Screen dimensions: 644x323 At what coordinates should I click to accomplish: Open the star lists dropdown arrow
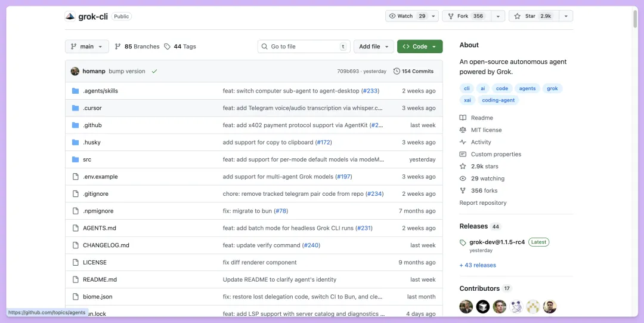[565, 16]
